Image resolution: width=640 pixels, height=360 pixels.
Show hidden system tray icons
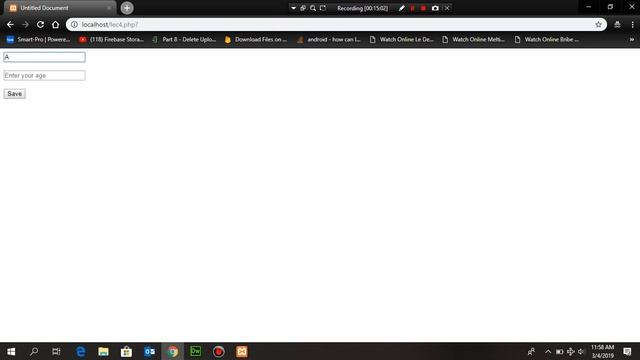point(548,351)
